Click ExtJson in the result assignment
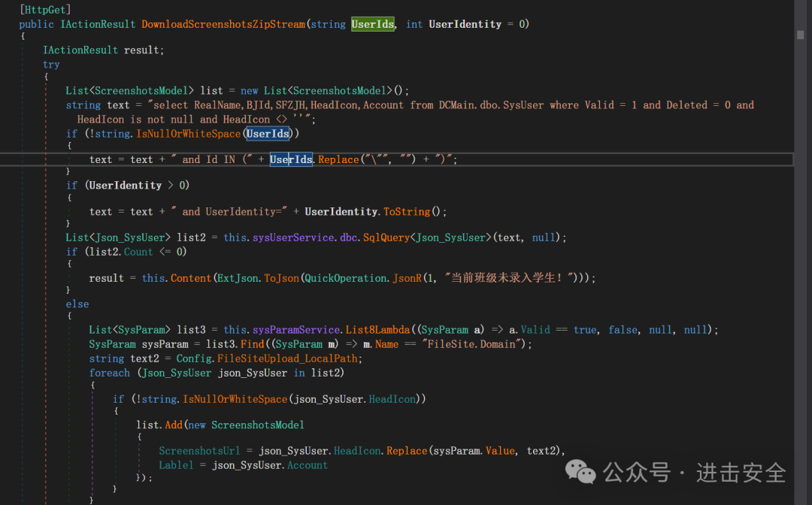 (x=238, y=278)
